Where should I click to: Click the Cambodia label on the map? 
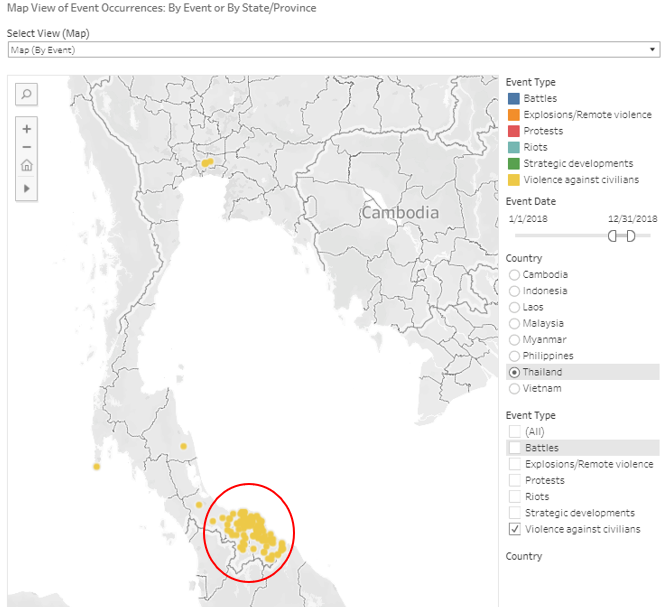coord(400,213)
